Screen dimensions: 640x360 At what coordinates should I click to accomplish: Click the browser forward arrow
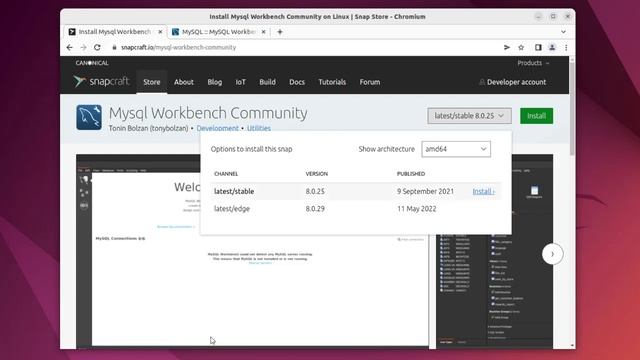(83, 47)
